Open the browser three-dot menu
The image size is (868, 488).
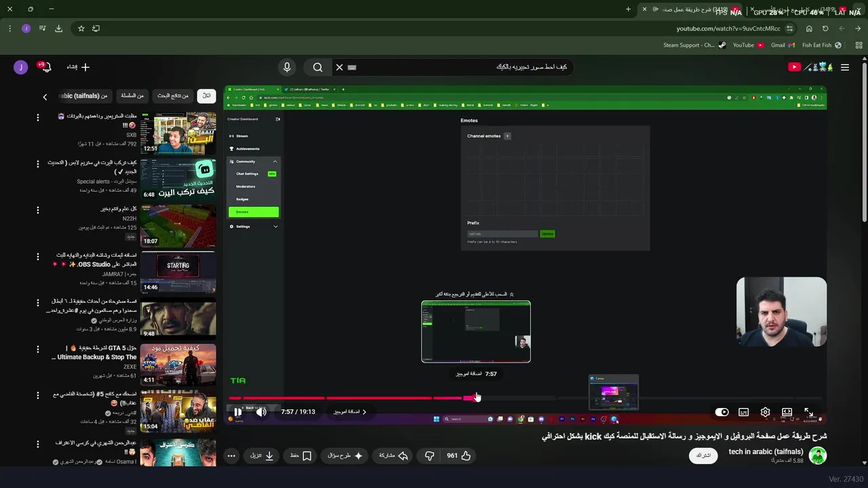click(x=9, y=28)
